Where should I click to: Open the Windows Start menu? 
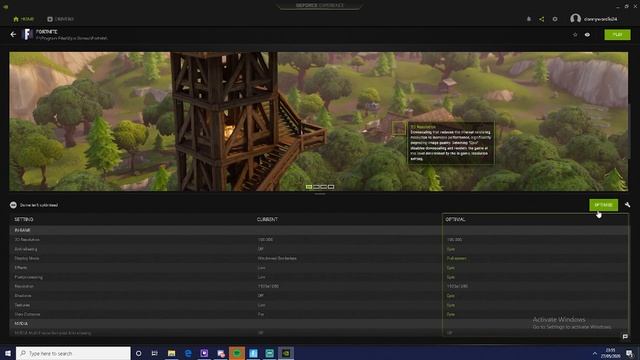[x=8, y=353]
